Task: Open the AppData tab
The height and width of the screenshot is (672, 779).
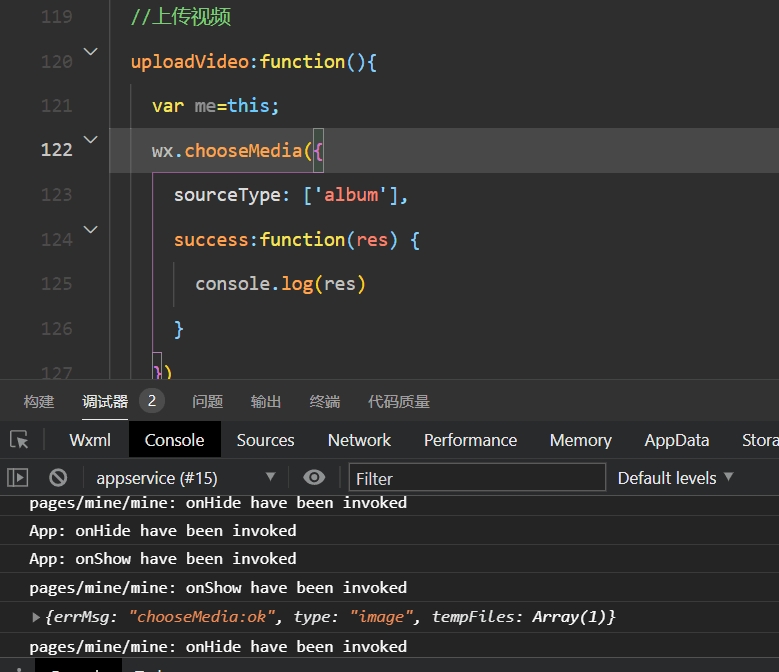Action: (x=677, y=440)
